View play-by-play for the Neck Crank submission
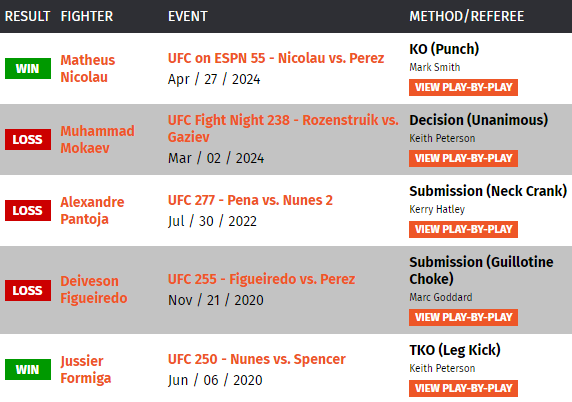 pos(463,229)
